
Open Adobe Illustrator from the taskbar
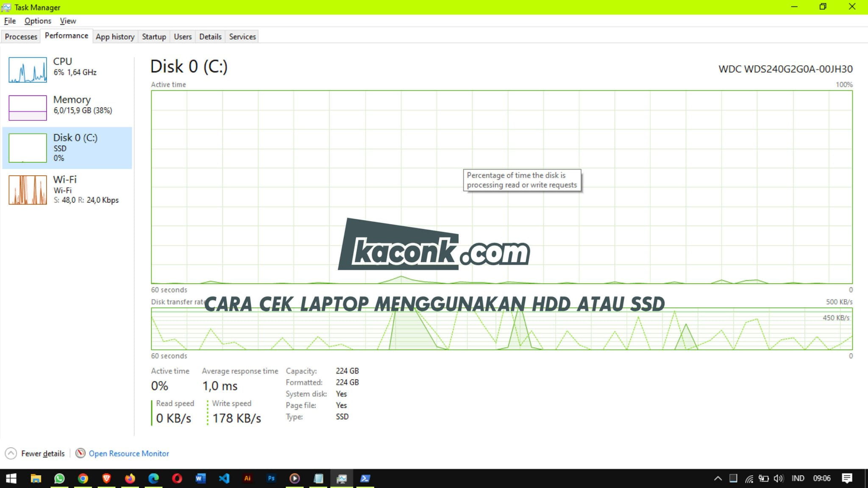tap(248, 478)
